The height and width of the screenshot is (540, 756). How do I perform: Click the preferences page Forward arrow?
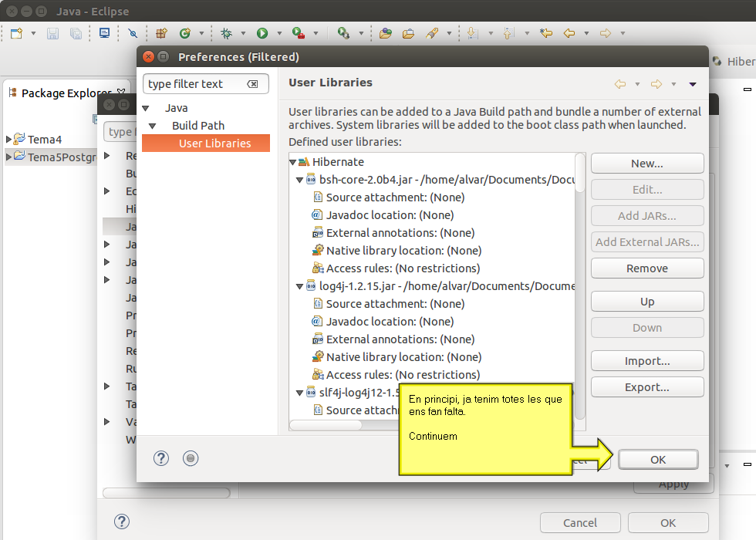coord(656,84)
